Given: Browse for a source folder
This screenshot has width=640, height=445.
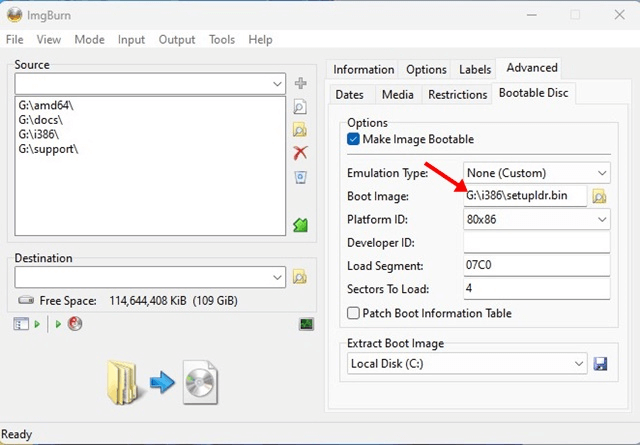Looking at the screenshot, I should [300, 130].
